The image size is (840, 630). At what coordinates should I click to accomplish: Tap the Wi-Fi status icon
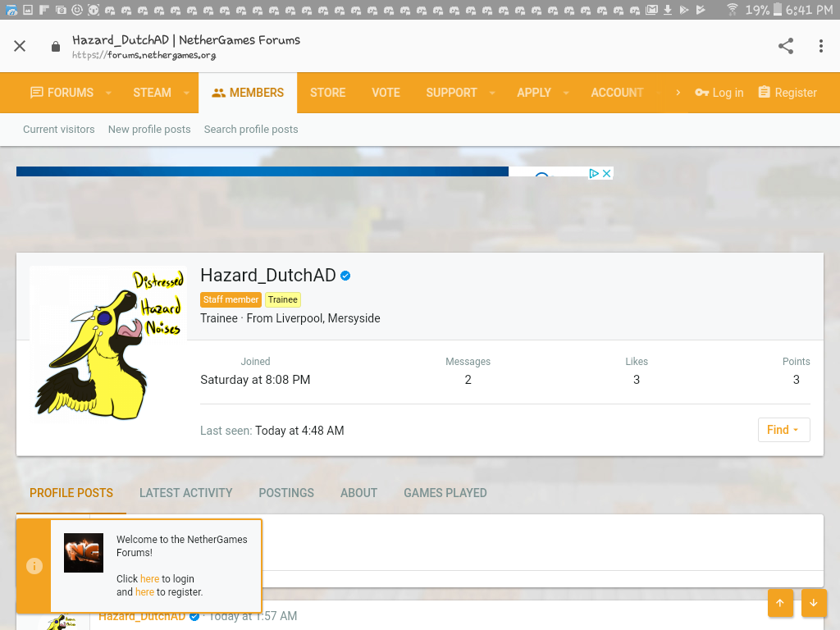pyautogui.click(x=732, y=9)
